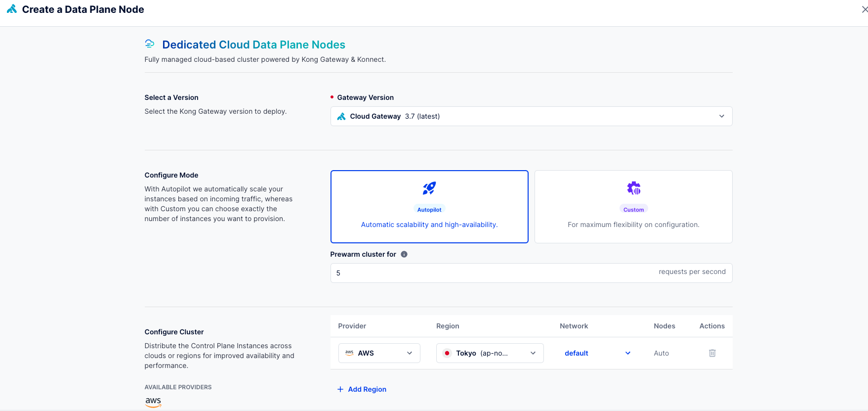868x411 pixels.
Task: Click the 'requests per second' suffix text
Action: [x=692, y=272]
